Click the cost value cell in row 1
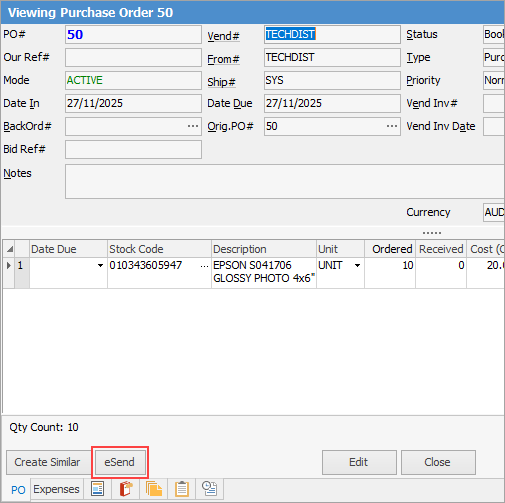 coord(486,273)
